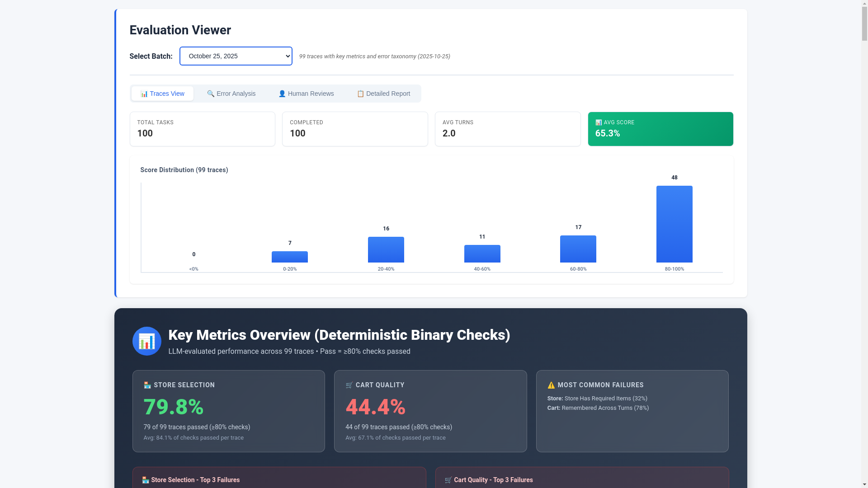
Task: Open the Detailed Report tab
Action: 383,94
